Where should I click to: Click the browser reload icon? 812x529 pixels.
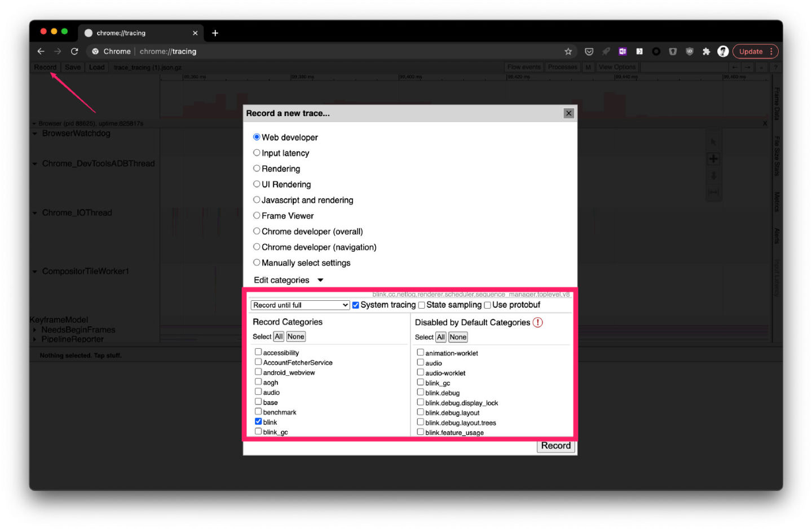tap(74, 51)
